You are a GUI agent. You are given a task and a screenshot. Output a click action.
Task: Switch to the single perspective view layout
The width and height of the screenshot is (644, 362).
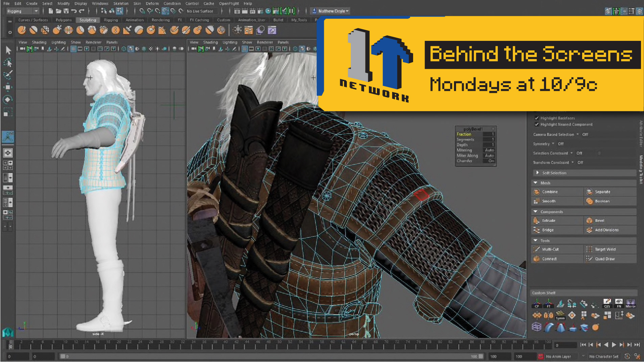pos(8,153)
